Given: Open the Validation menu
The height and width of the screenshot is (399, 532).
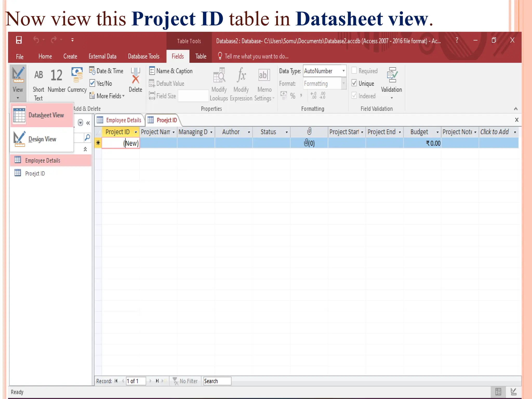Looking at the screenshot, I should (391, 83).
